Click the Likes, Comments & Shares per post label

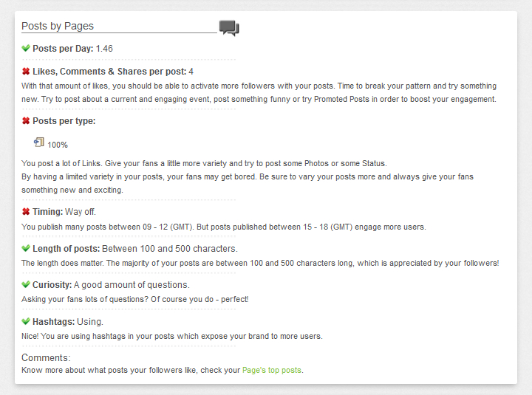[x=109, y=72]
